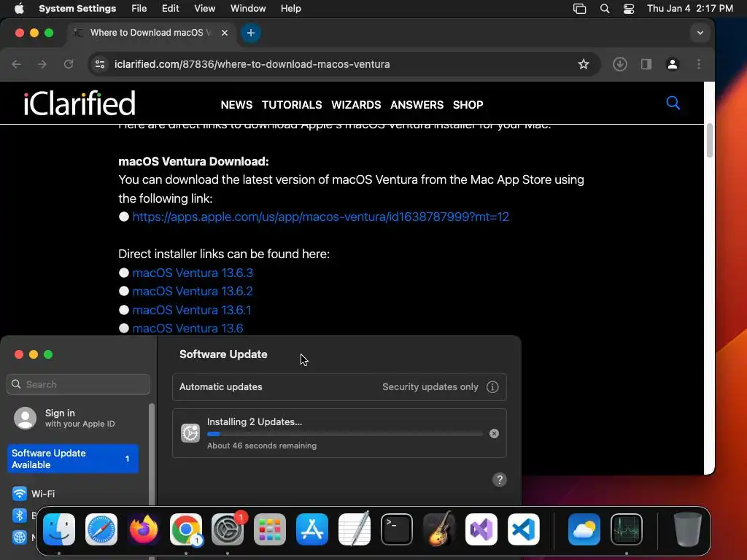Open the browser profile icon
The image size is (747, 560).
point(672,64)
